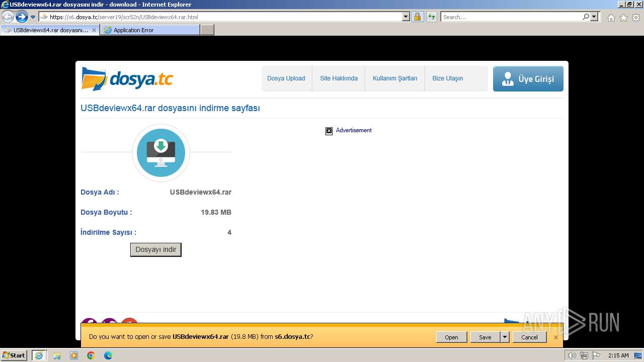Click the Show desktop button
Viewport: 644px width, 362px height.
click(638, 355)
